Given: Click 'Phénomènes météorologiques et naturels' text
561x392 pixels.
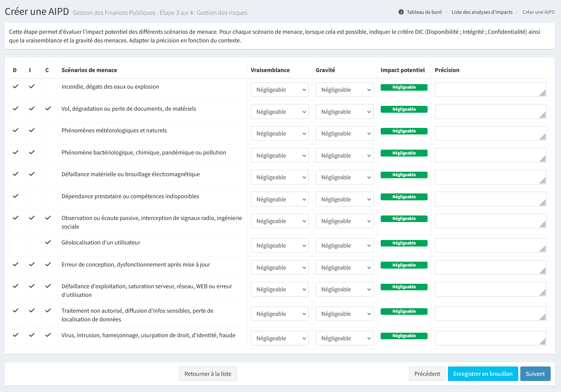Looking at the screenshot, I should 114,130.
